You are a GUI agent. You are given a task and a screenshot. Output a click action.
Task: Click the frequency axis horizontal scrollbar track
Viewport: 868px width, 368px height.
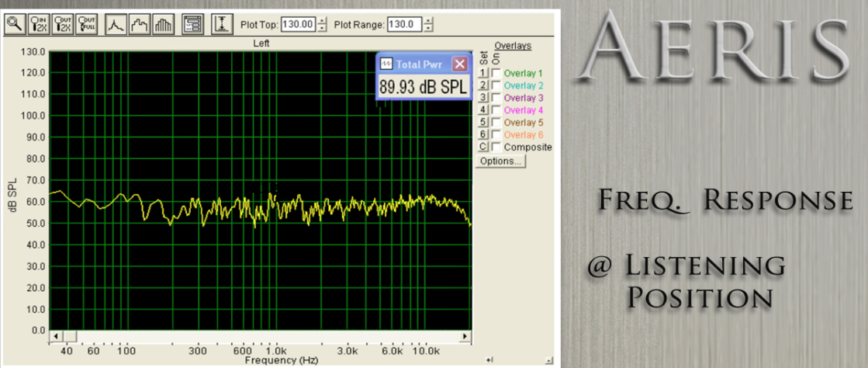(256, 337)
